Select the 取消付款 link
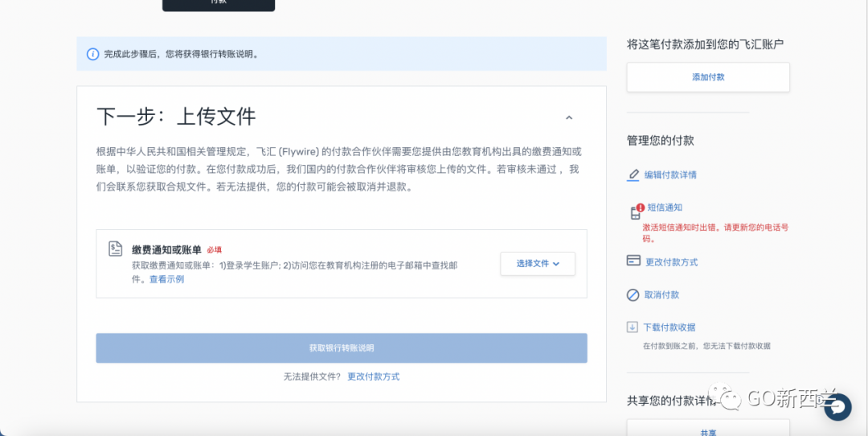 [661, 294]
